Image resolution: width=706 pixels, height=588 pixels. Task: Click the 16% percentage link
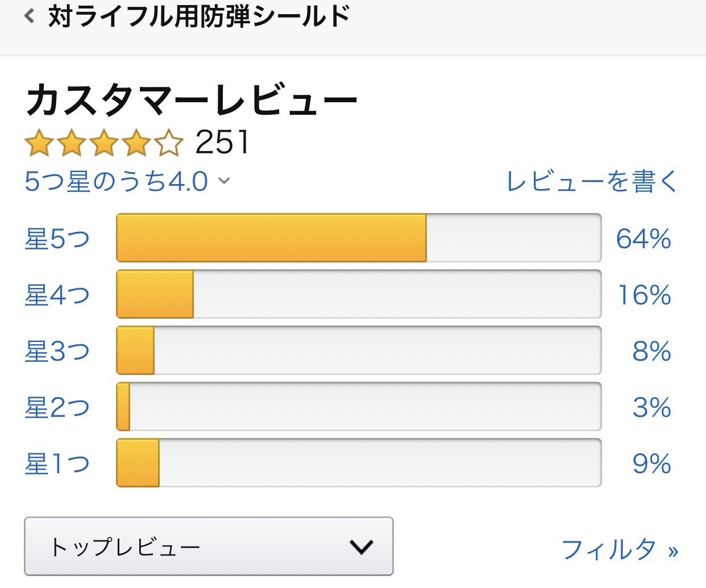[645, 295]
